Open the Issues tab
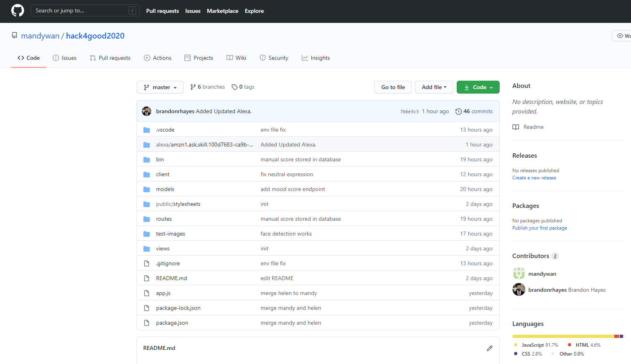 (65, 58)
